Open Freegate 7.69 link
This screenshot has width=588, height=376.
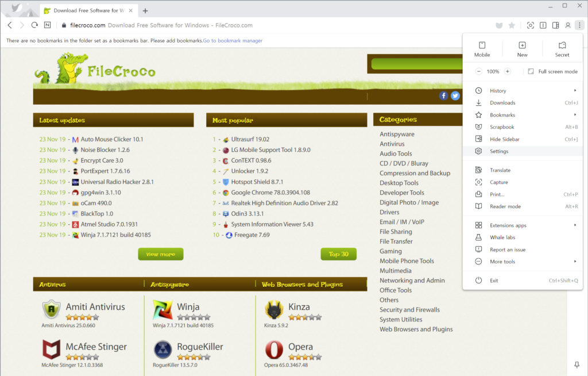click(252, 235)
